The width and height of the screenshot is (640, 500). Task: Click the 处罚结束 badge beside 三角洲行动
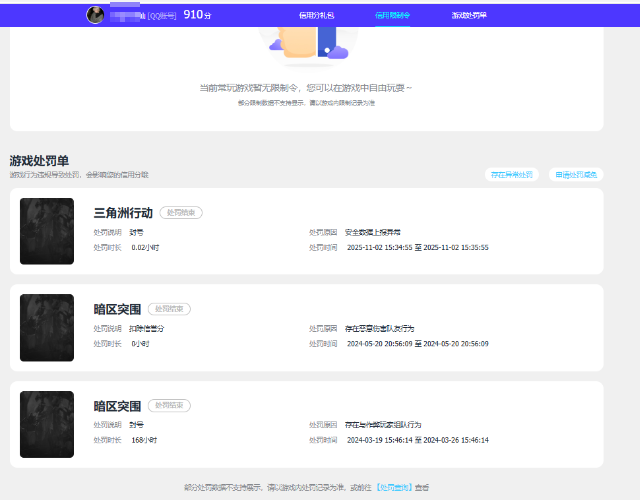[181, 213]
